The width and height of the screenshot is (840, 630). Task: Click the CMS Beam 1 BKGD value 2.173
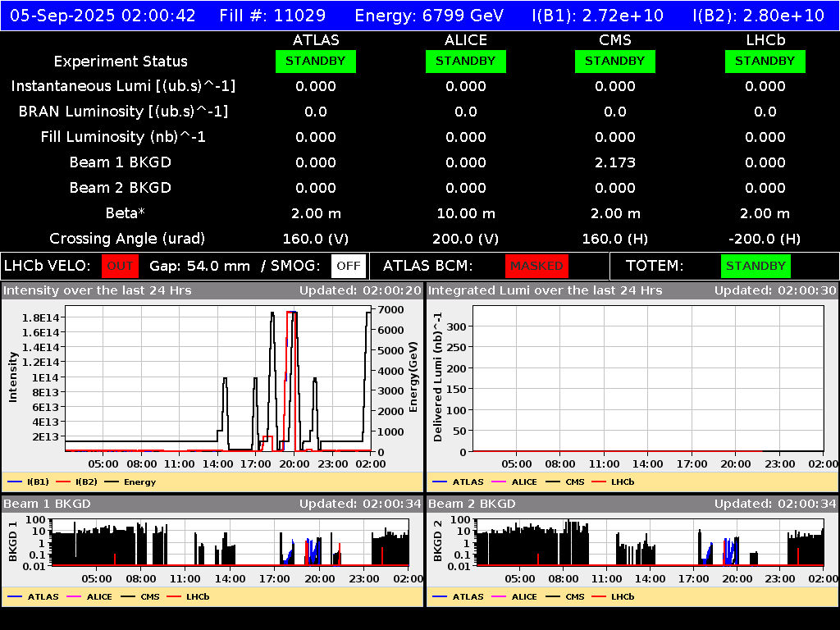coord(615,162)
